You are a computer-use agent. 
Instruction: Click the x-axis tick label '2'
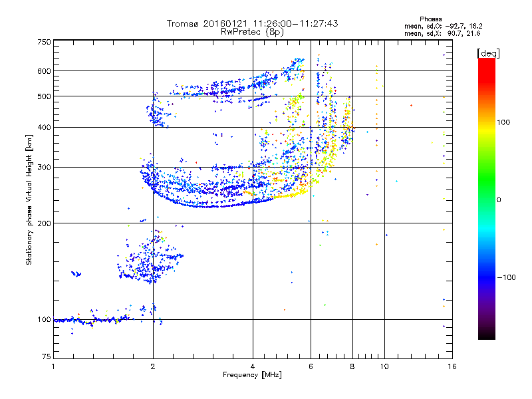[153, 366]
